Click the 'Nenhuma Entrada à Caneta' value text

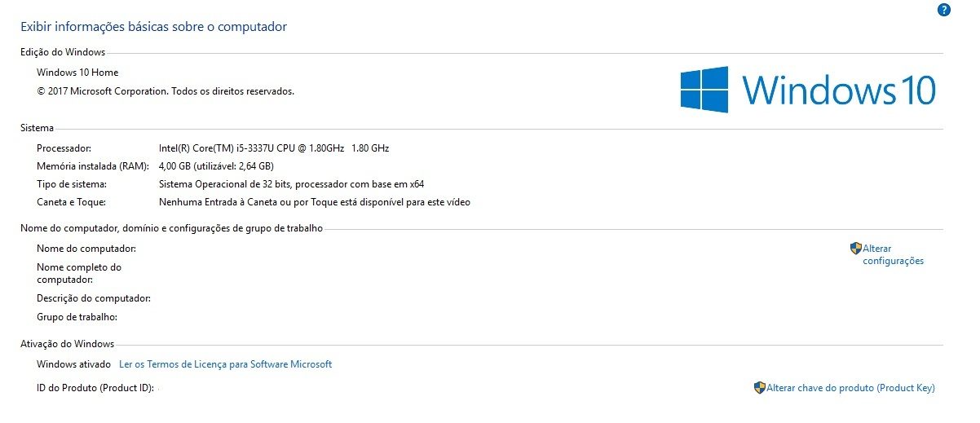[315, 202]
